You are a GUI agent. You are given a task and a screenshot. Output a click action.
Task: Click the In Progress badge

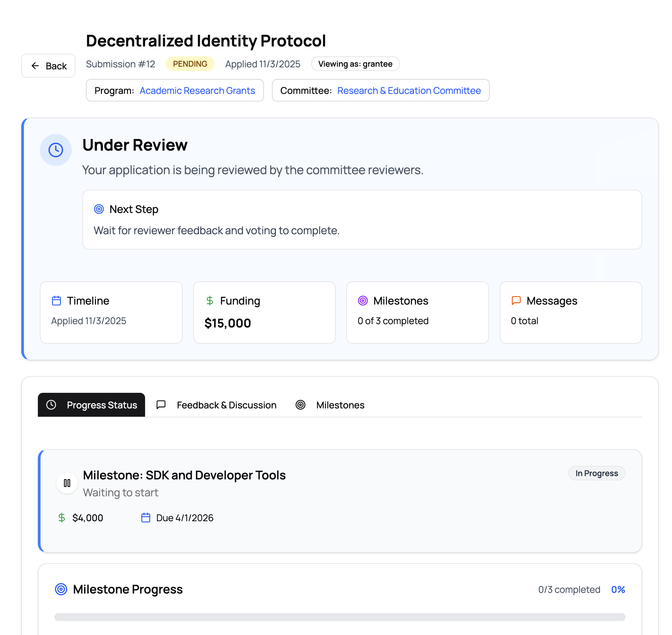tap(597, 473)
